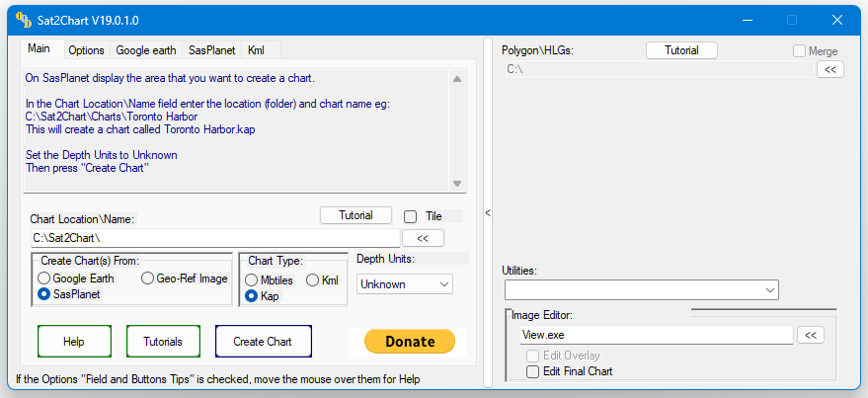The image size is (868, 398).
Task: Check the Edit Final Chart option
Action: point(533,371)
